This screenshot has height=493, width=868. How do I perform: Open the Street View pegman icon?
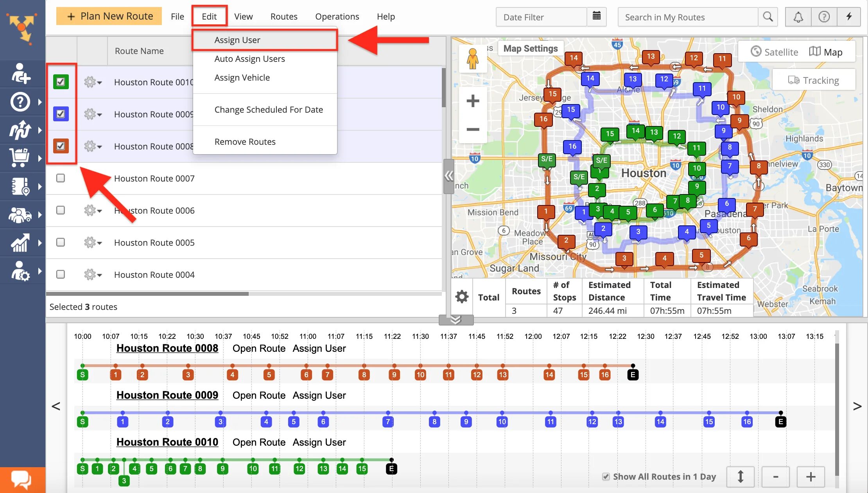(473, 59)
